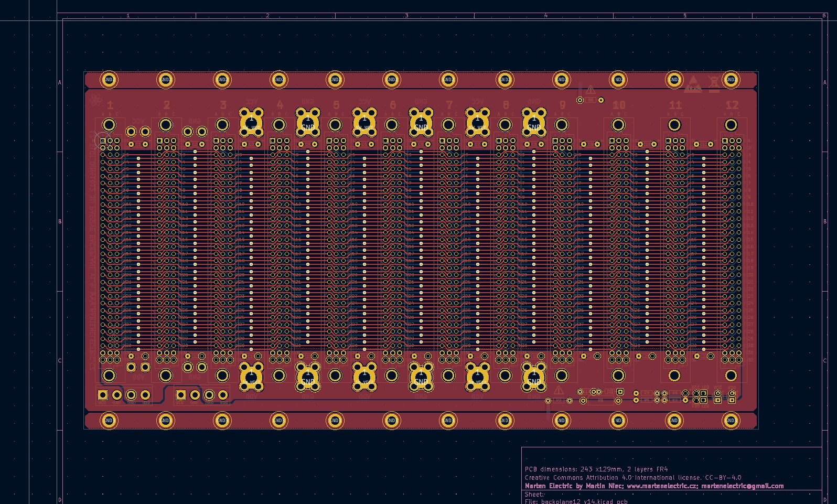Image resolution: width=837 pixels, height=504 pixels.
Task: Click the PCB dimensions text line
Action: (596, 469)
